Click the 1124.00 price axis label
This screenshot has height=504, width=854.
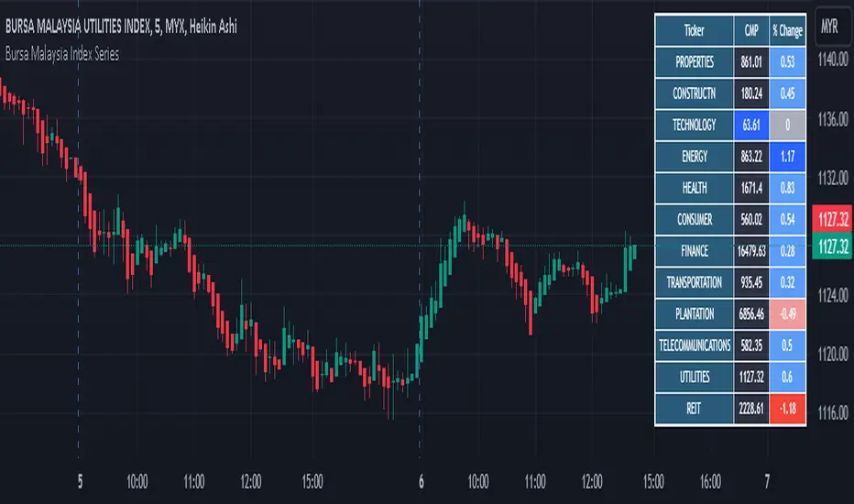coord(833,295)
